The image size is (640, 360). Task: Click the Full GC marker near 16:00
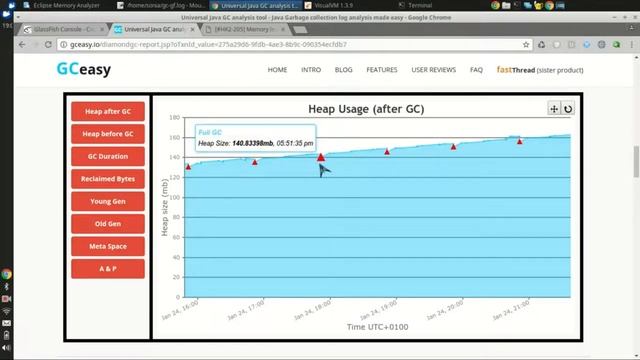[x=188, y=167]
